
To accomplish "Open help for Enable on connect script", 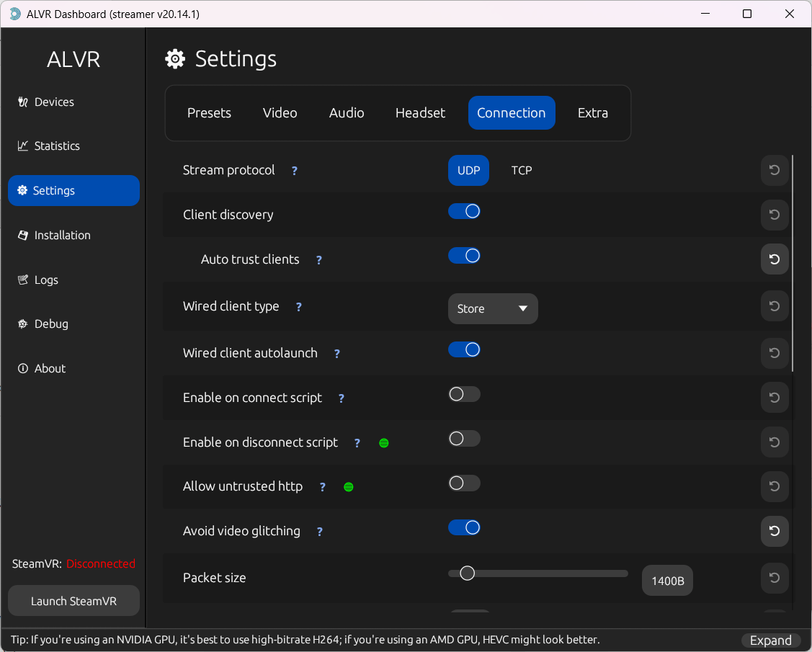I will (342, 398).
